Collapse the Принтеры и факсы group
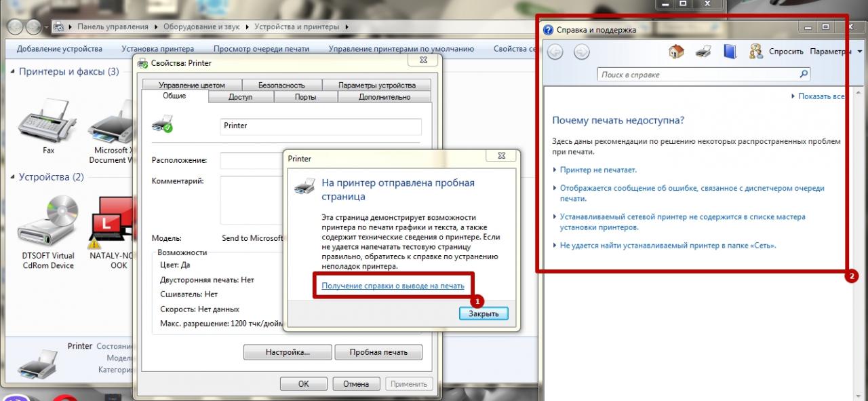Viewport: 868px width, 401px height. point(12,72)
